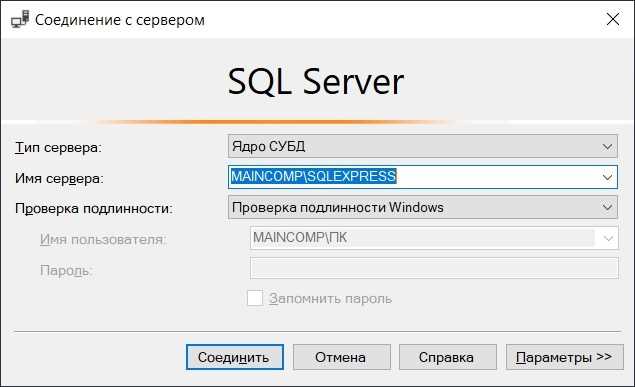Click the Ядро СУБД server type value

click(268, 146)
